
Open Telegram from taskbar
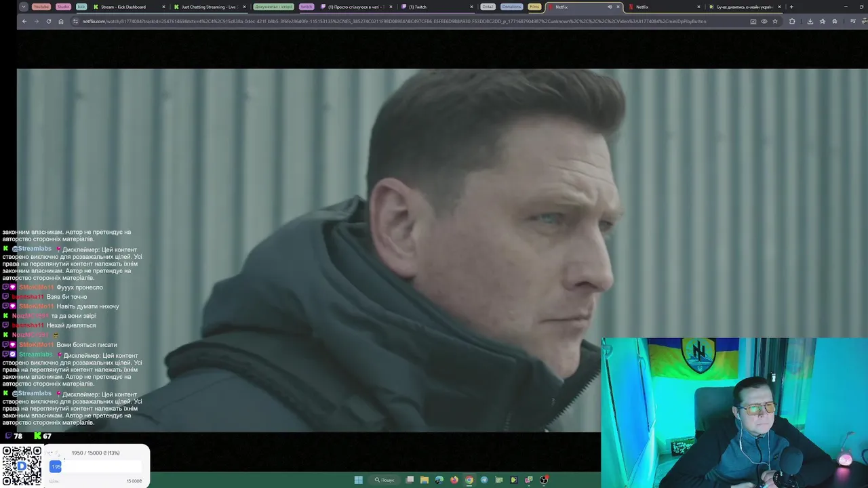click(484, 480)
